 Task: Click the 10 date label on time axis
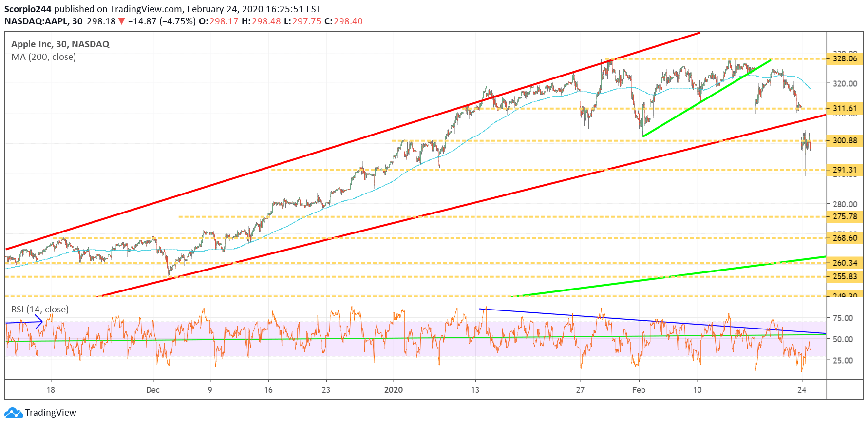(x=698, y=390)
